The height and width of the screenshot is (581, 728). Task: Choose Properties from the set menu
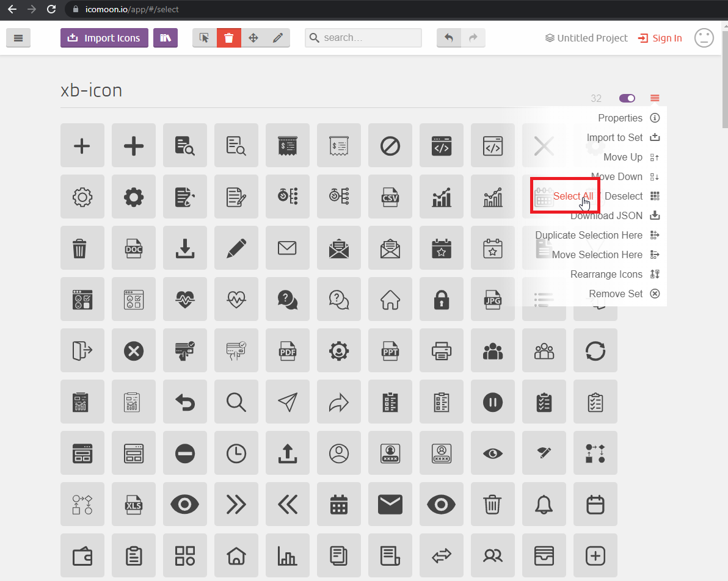(628, 118)
